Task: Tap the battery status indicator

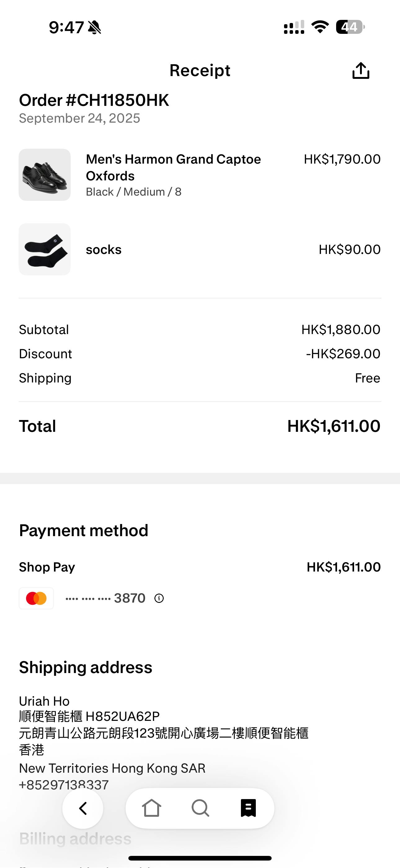Action: pos(350,27)
